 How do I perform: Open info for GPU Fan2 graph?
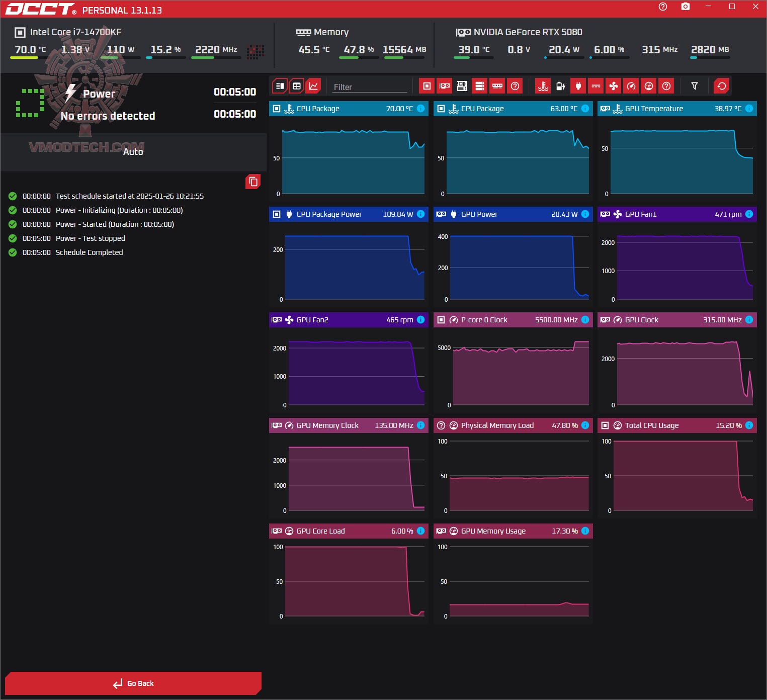(x=421, y=320)
